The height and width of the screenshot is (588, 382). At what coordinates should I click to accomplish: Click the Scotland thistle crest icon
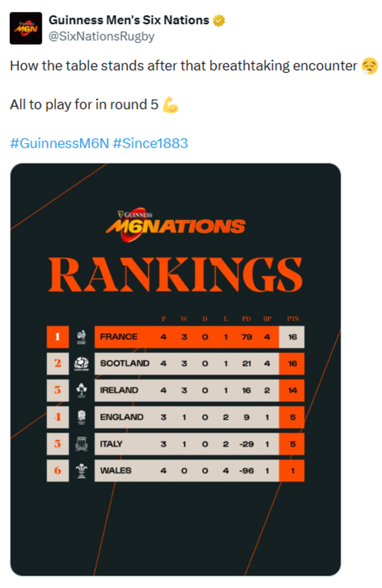(x=81, y=364)
